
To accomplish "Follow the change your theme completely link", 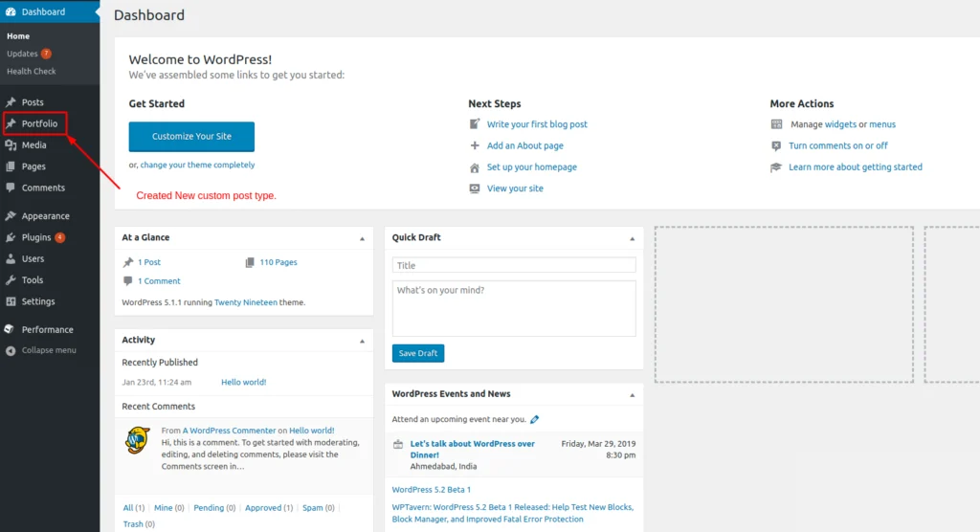I will tap(197, 165).
